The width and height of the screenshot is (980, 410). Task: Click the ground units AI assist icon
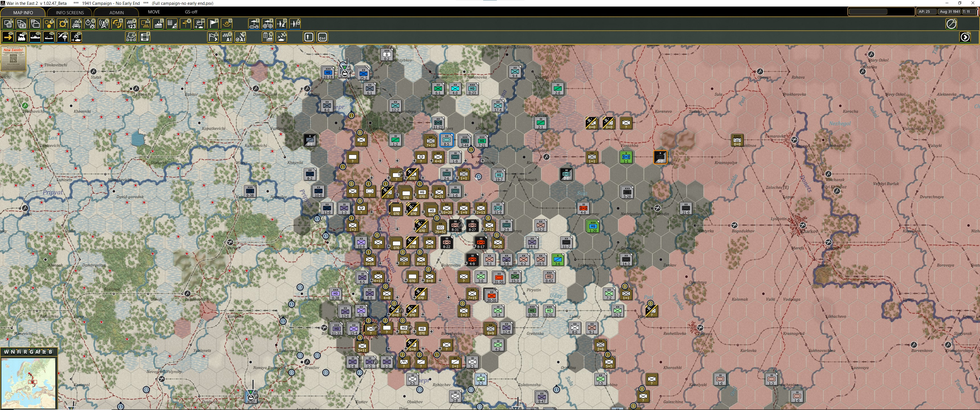(x=227, y=37)
